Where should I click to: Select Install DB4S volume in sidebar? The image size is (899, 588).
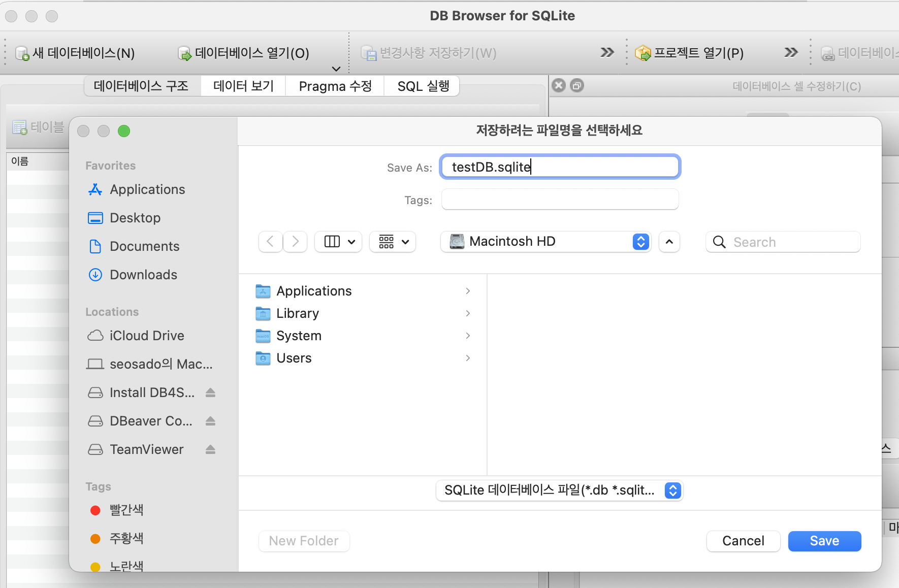[152, 393]
